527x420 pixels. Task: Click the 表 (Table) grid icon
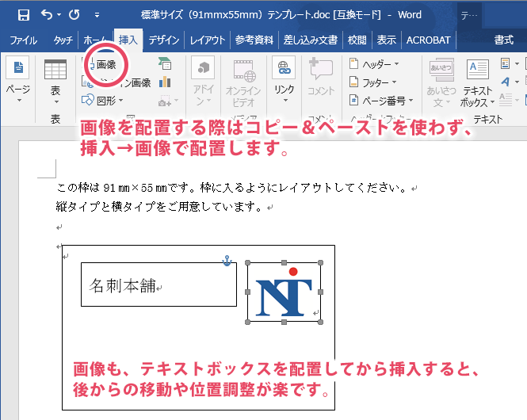(x=55, y=69)
